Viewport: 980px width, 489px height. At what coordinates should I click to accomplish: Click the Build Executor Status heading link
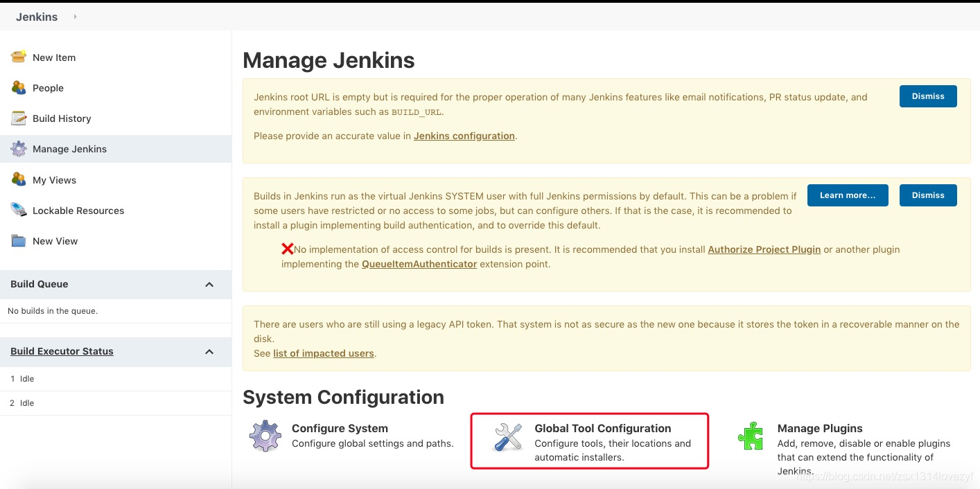tap(62, 351)
